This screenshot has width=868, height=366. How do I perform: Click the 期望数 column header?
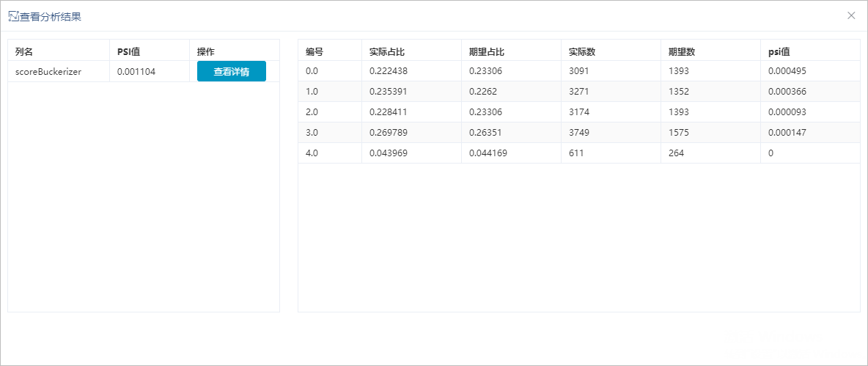click(x=682, y=52)
